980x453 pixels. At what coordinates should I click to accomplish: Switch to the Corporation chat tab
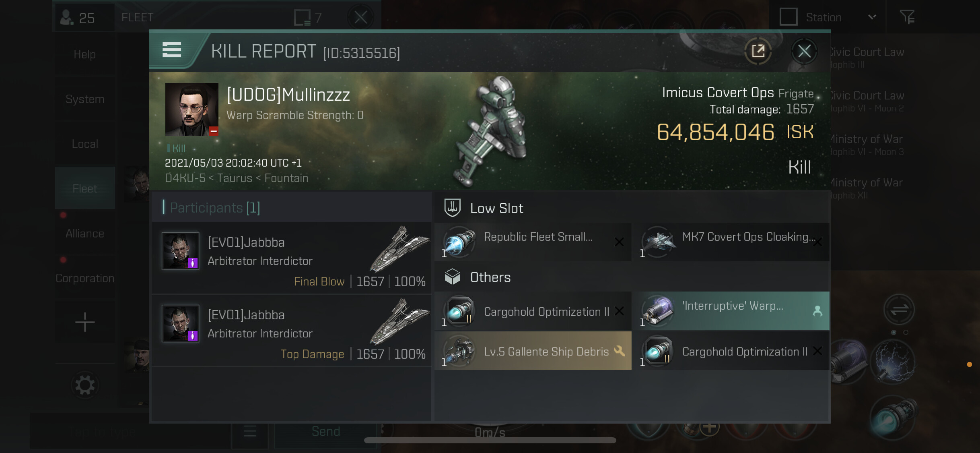pyautogui.click(x=85, y=278)
